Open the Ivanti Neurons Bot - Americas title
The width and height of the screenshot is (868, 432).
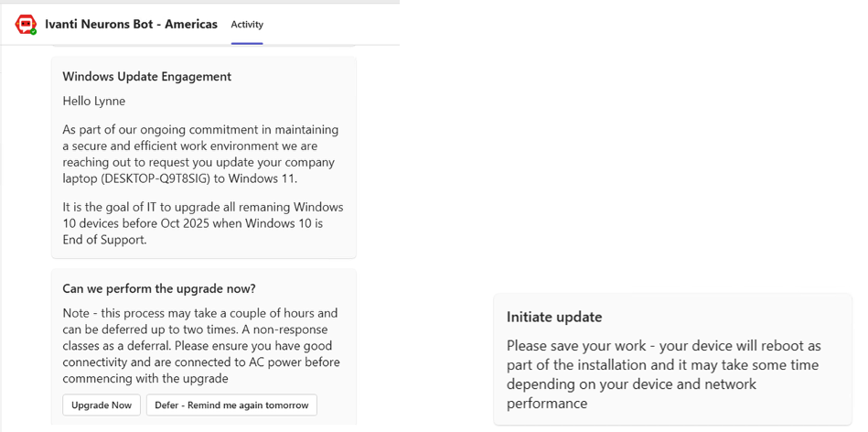coord(131,25)
